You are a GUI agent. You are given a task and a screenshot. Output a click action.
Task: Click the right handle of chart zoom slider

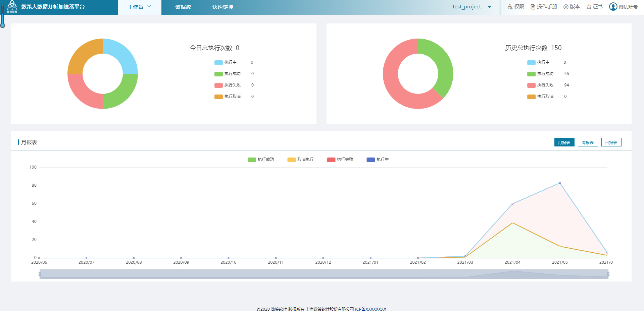pyautogui.click(x=608, y=274)
